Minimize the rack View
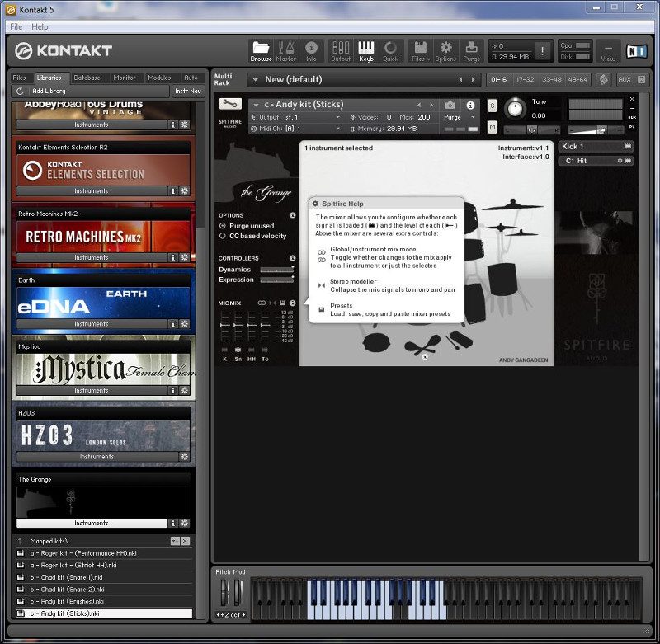The width and height of the screenshot is (660, 644). pos(608,51)
